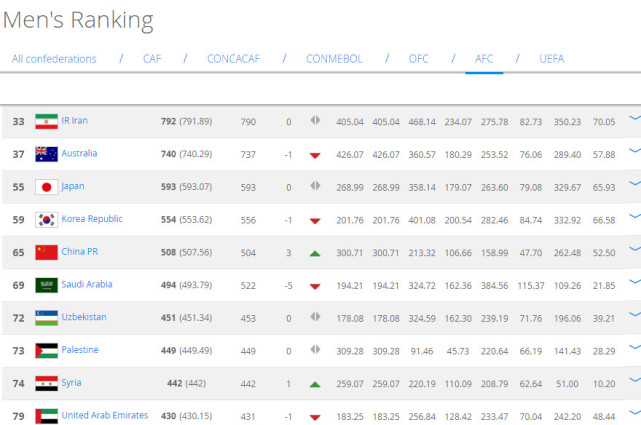The height and width of the screenshot is (425, 641).
Task: Open the China PR team link
Action: (80, 251)
